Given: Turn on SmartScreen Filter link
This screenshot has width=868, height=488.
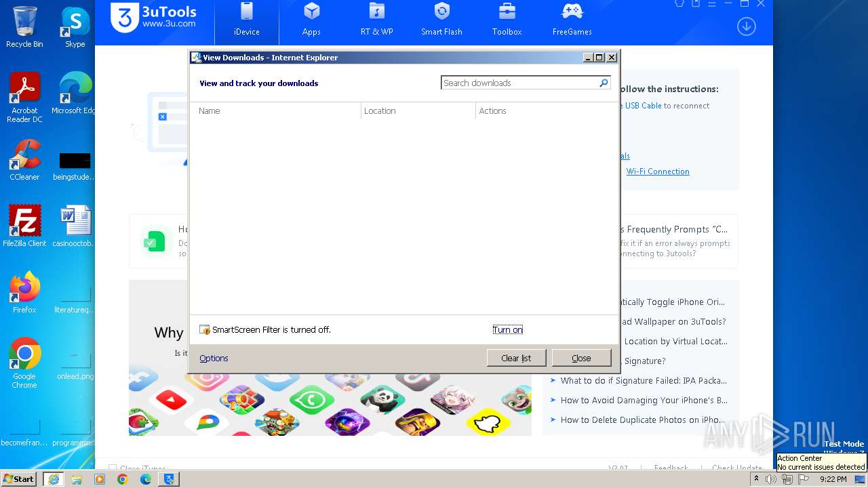Looking at the screenshot, I should click(x=507, y=329).
